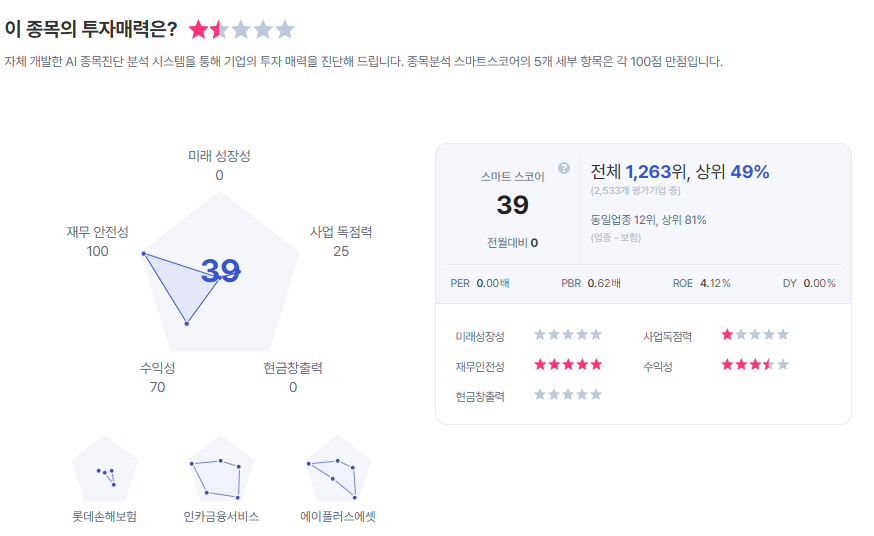Click the 에이플러스에셋 company name link

coord(338,517)
